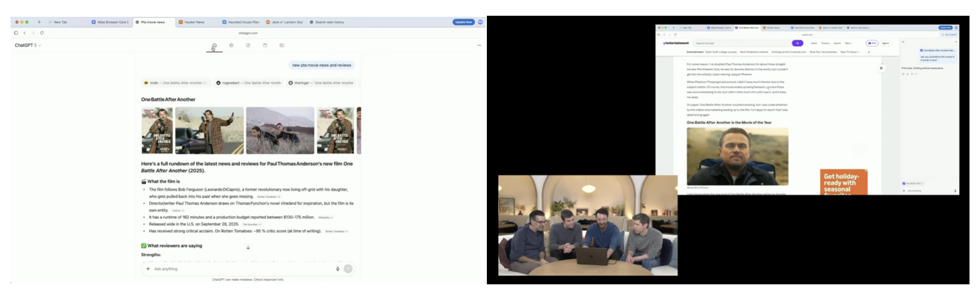980x299 pixels.
Task: Click the plus attach icon in composer
Action: pos(148,269)
